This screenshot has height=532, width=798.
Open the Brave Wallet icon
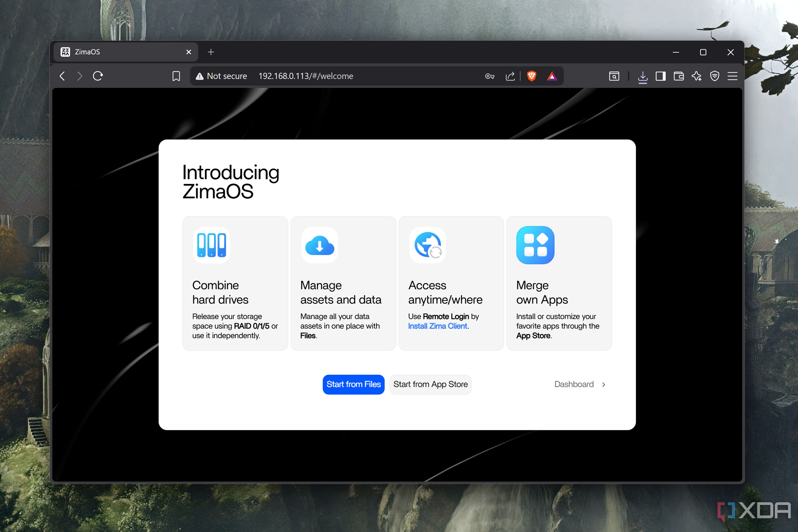coord(678,76)
